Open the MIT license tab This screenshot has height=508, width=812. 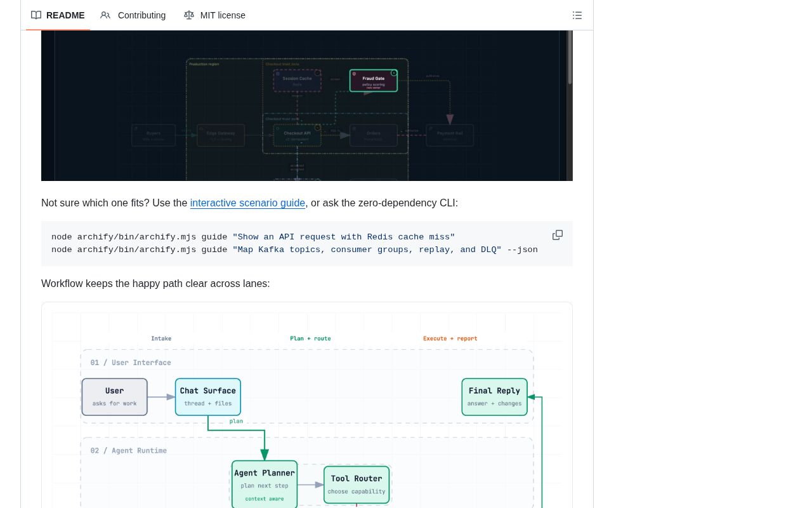214,15
